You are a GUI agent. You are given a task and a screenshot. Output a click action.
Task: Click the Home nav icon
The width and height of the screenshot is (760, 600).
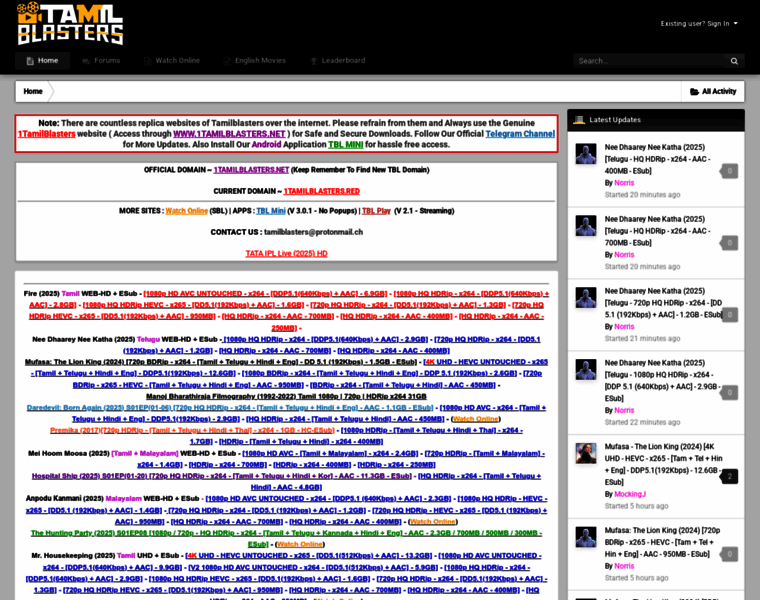click(x=30, y=61)
